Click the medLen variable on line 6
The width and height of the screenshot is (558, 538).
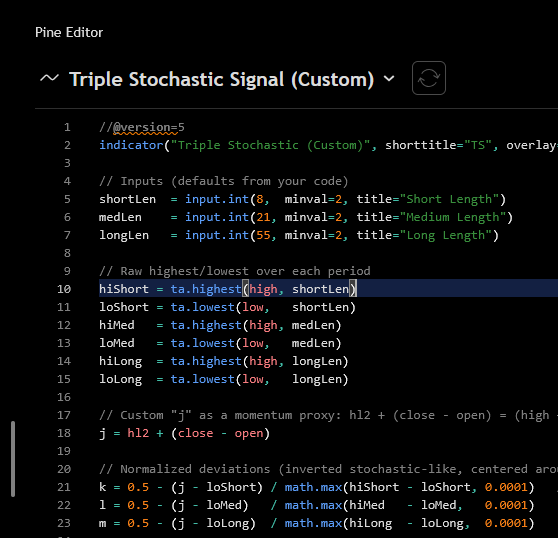point(120,217)
